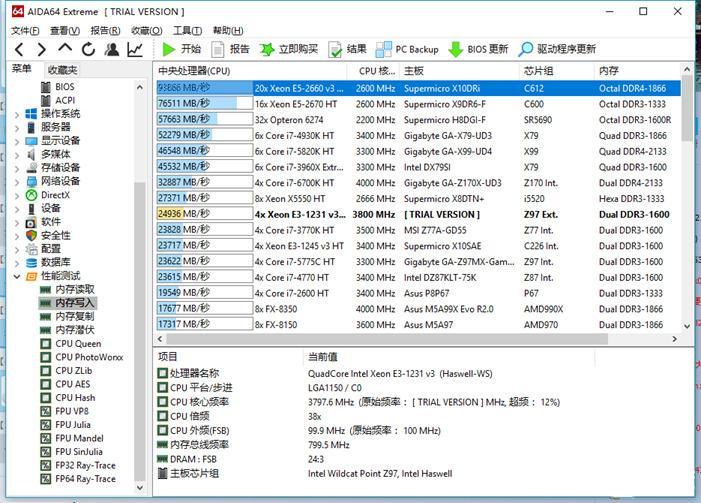This screenshot has height=503, width=701.
Task: Select 操作系统 Windows logo tree item
Action: (53, 114)
